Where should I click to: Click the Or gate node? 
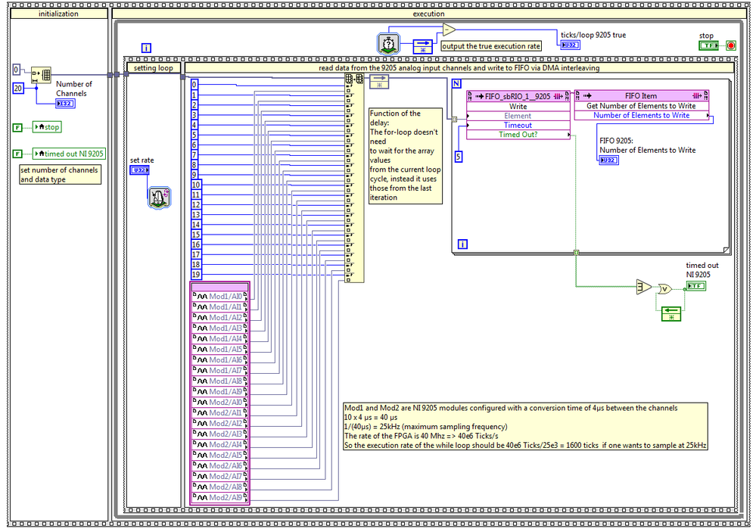665,289
